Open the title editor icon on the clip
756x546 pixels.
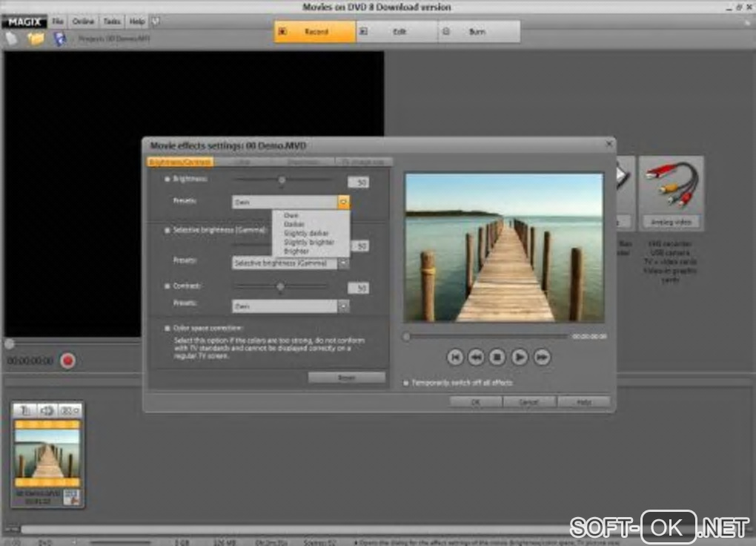coord(25,410)
